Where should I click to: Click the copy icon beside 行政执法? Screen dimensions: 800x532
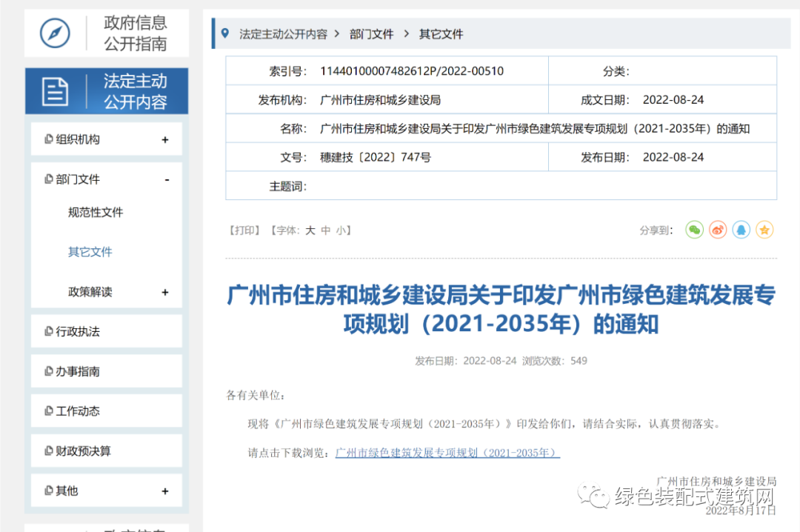(48, 331)
